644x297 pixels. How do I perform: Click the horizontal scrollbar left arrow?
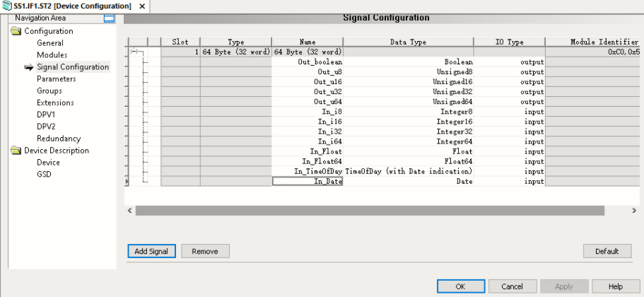[130, 211]
